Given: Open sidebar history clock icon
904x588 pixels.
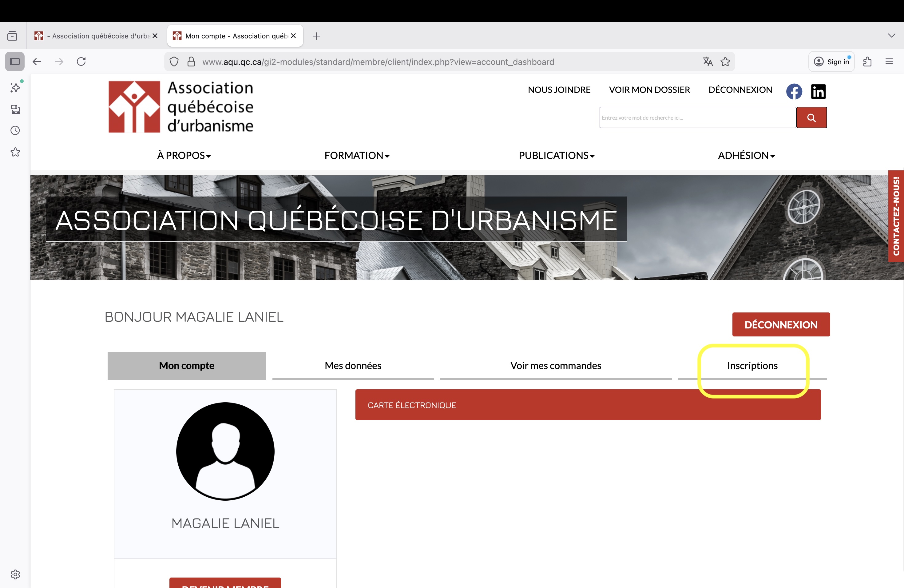Looking at the screenshot, I should (15, 131).
